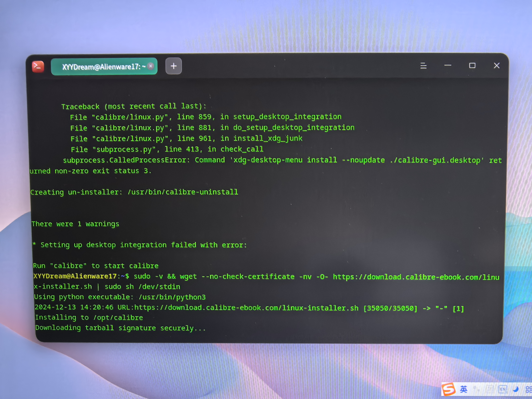Open the terminal hamburger menu
The height and width of the screenshot is (399, 532).
(x=423, y=66)
